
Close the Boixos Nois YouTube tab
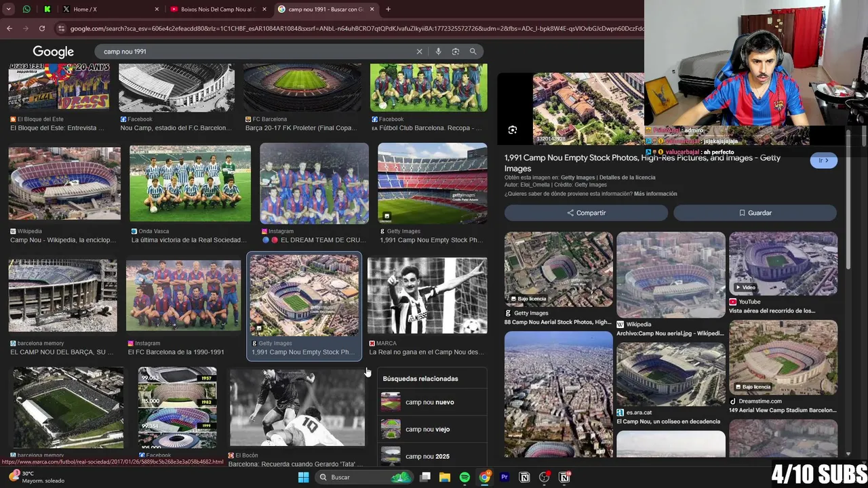point(264,9)
